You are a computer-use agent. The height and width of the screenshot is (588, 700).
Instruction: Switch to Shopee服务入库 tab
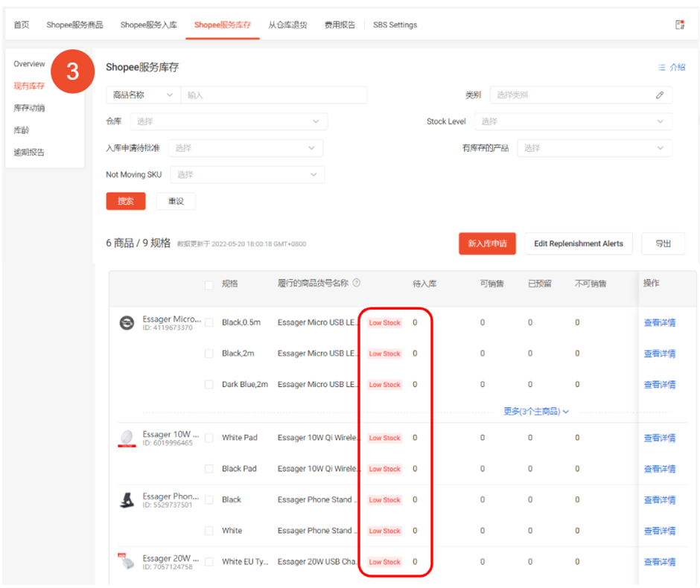(149, 25)
